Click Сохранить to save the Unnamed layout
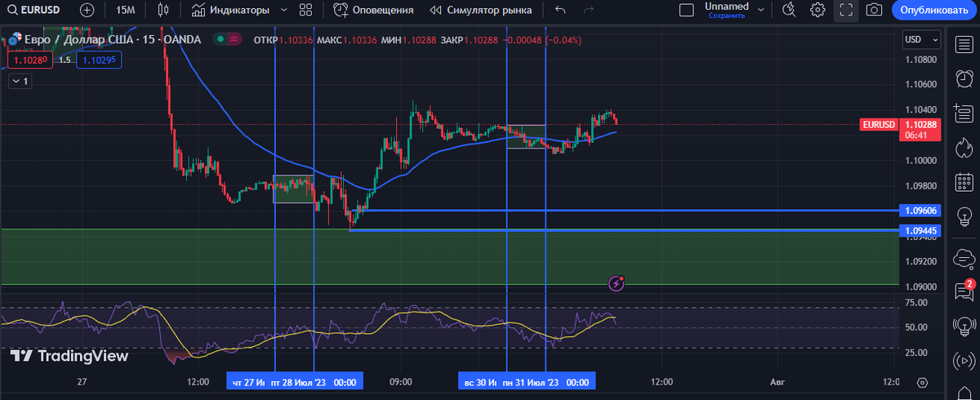Viewport: 980px width, 400px height. [726, 16]
